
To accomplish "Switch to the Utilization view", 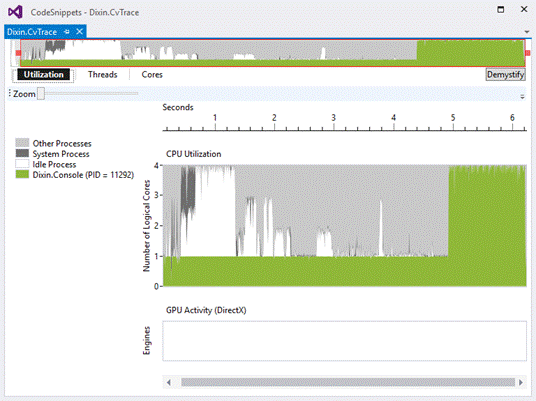I will (x=43, y=75).
